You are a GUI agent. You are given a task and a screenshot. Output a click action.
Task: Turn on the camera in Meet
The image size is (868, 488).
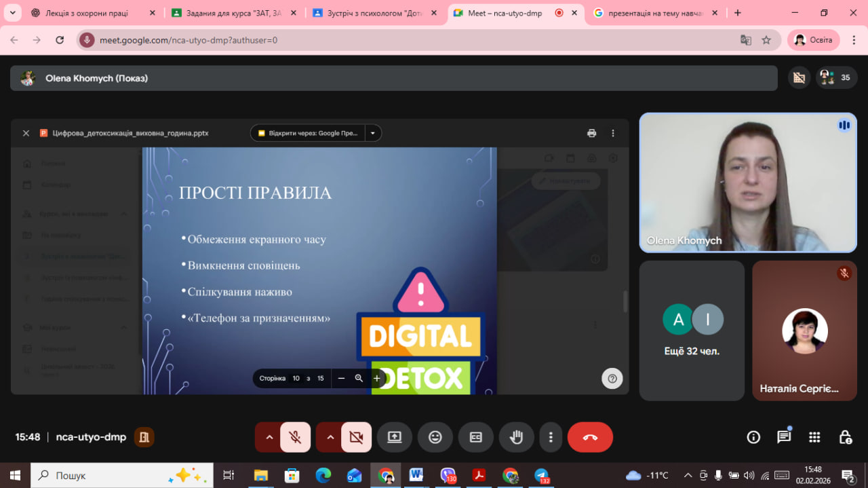pos(356,437)
